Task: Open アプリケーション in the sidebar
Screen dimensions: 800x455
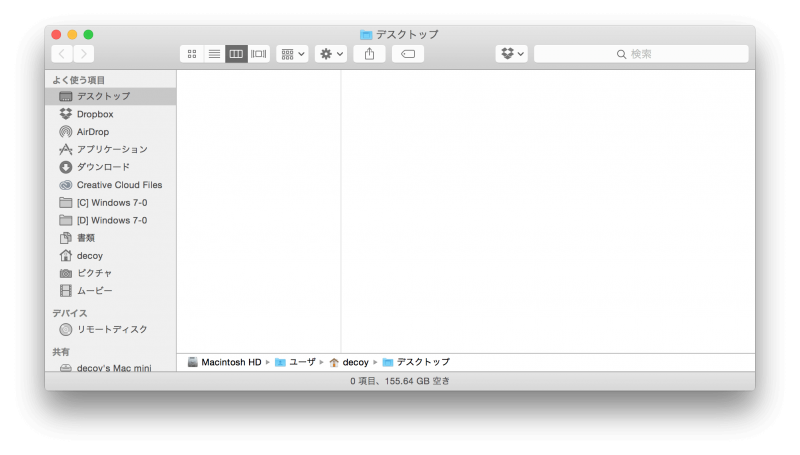Action: coord(110,149)
